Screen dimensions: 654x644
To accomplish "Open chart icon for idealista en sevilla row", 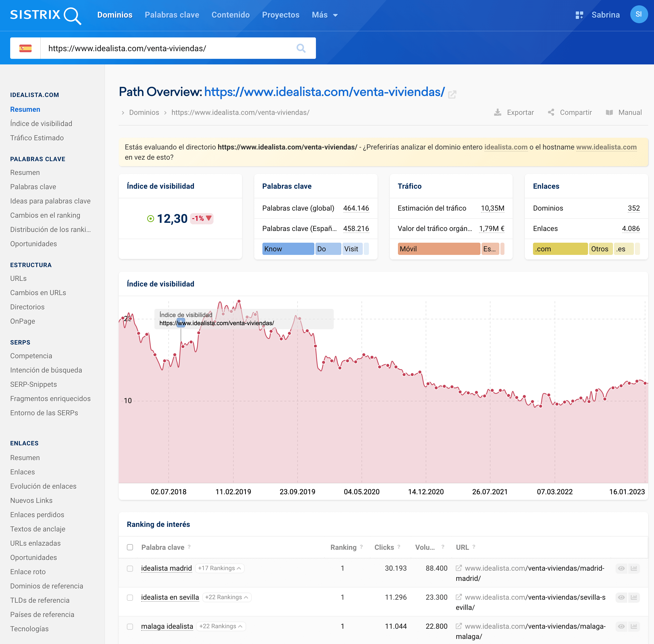I will click(634, 597).
